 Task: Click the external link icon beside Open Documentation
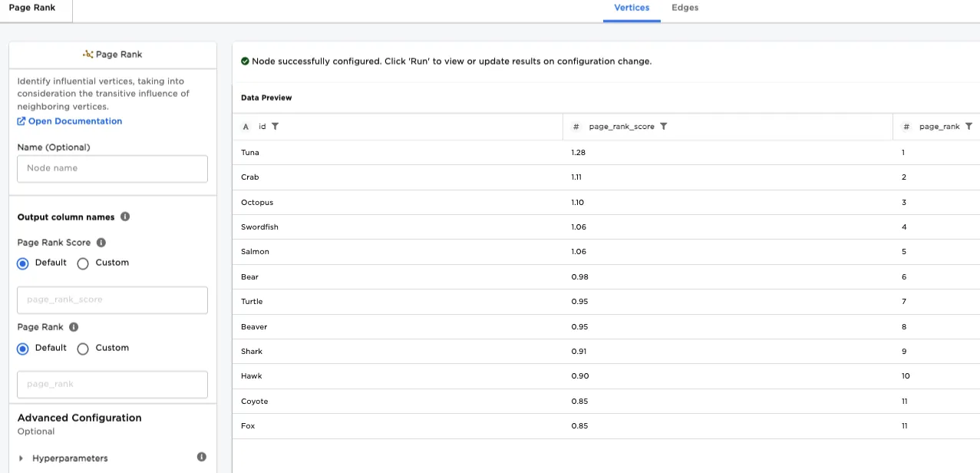(21, 121)
